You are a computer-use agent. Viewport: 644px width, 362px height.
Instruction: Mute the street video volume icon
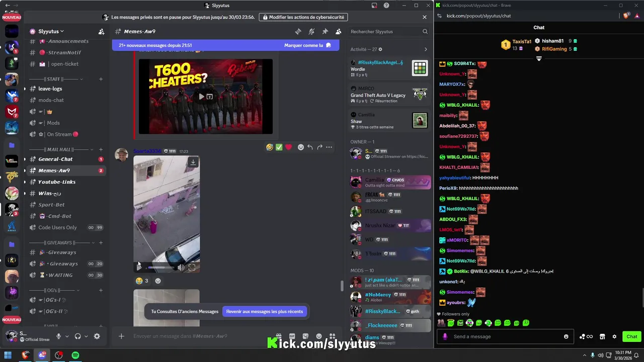pos(181,267)
